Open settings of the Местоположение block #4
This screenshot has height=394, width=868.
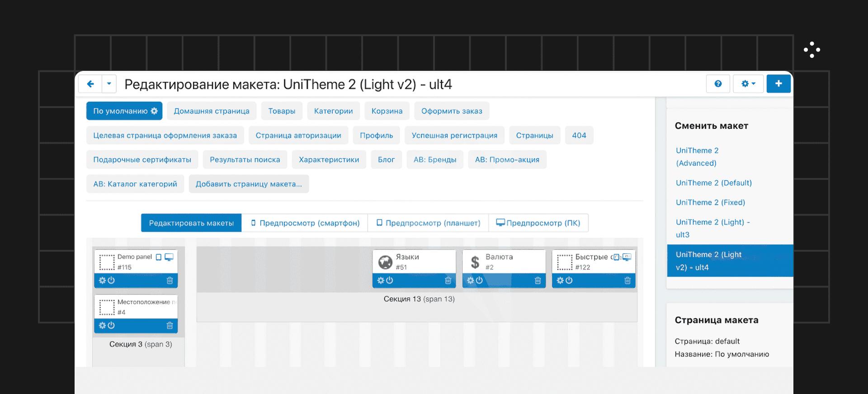103,325
